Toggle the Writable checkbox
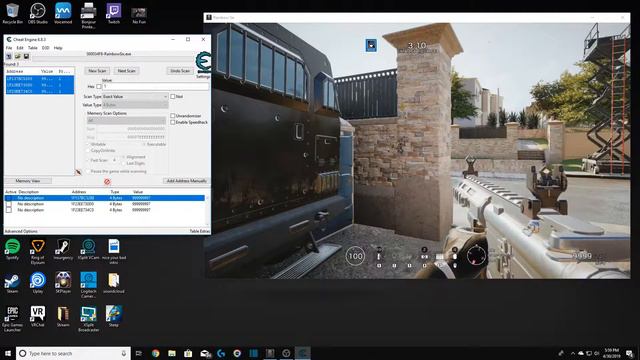The width and height of the screenshot is (640, 360). pos(88,144)
